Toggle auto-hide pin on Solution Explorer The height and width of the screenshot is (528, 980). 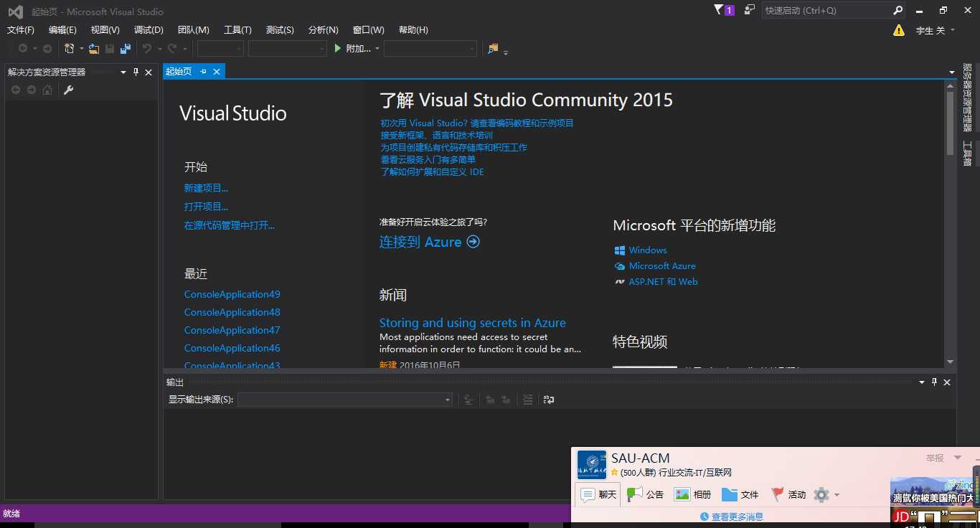point(136,72)
